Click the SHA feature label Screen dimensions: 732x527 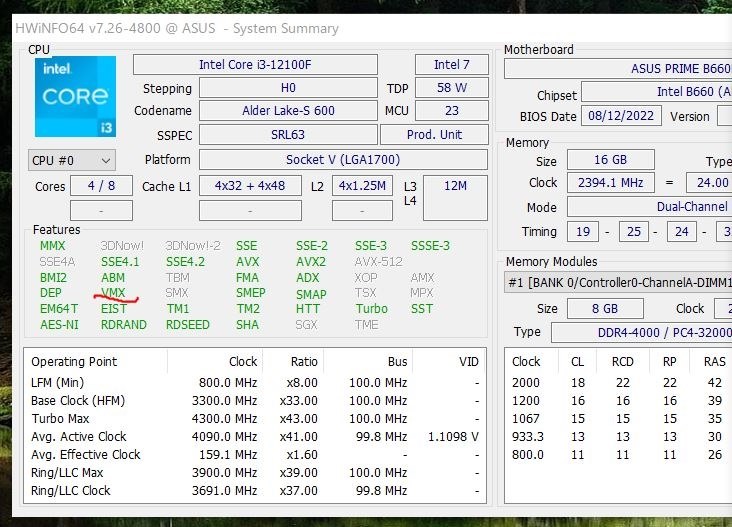[247, 325]
